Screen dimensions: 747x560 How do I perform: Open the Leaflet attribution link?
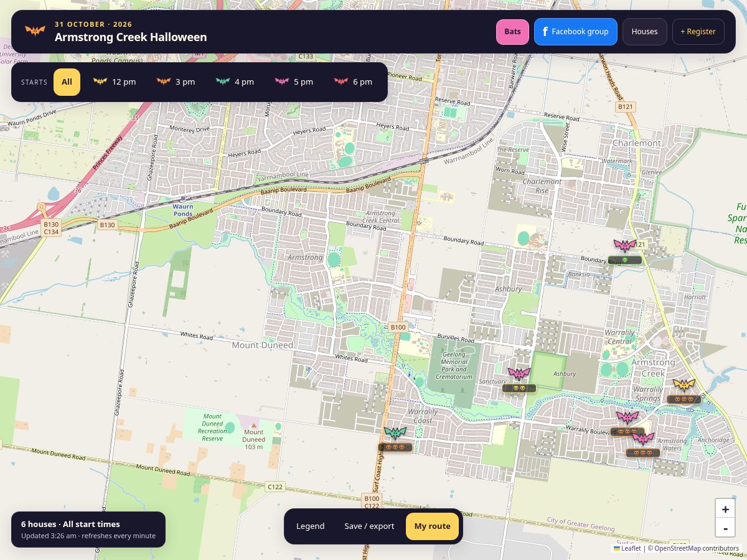tap(627, 548)
